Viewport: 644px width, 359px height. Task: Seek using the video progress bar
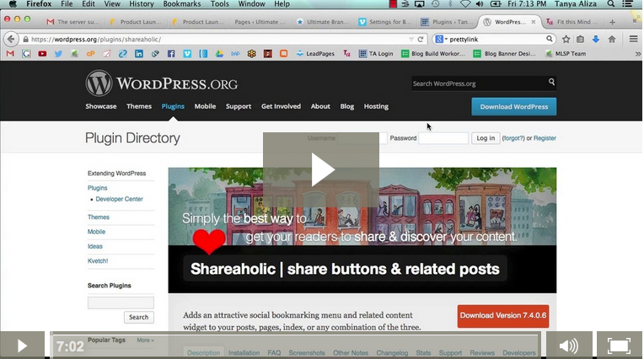(295, 346)
